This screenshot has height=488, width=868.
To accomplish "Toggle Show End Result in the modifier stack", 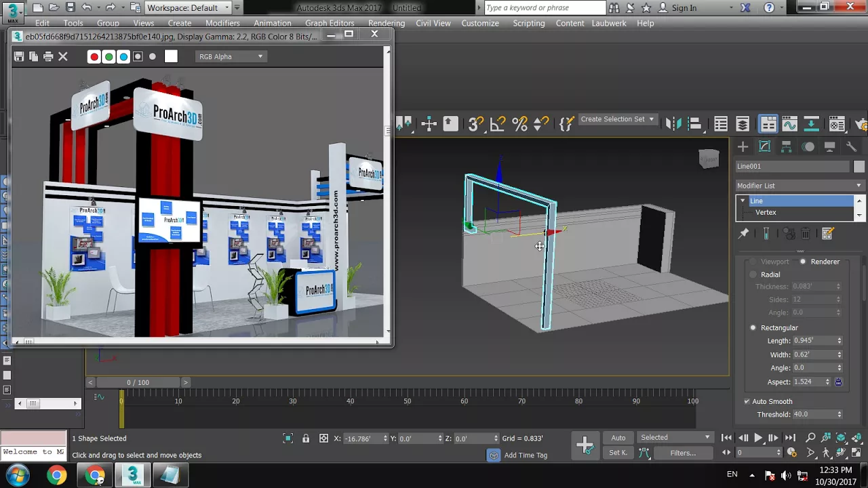I will (766, 234).
